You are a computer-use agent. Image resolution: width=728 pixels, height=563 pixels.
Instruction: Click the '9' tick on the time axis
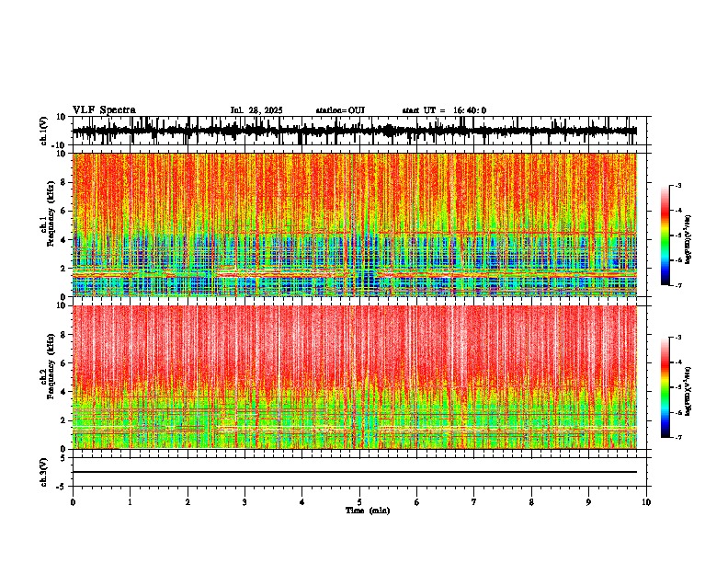[588, 502]
